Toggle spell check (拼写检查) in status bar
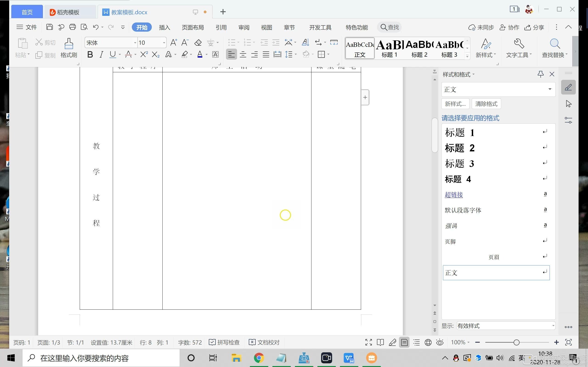This screenshot has width=588, height=367. (224, 342)
